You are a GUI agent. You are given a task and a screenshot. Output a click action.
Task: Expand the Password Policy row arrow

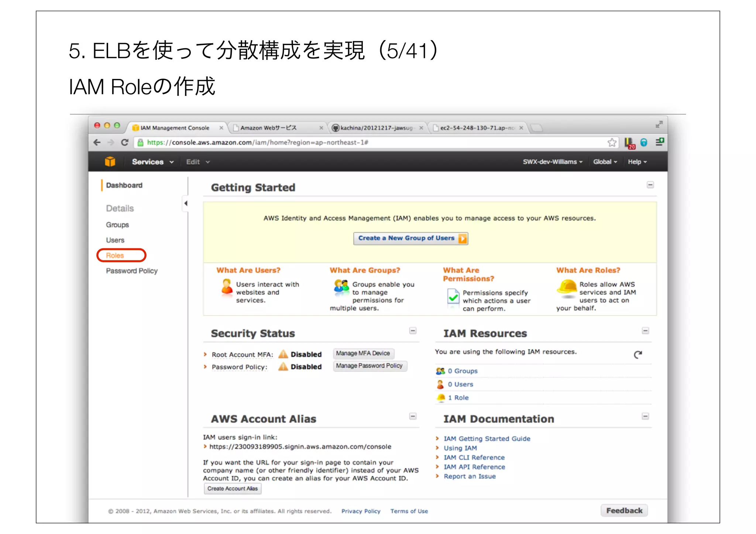pyautogui.click(x=205, y=367)
